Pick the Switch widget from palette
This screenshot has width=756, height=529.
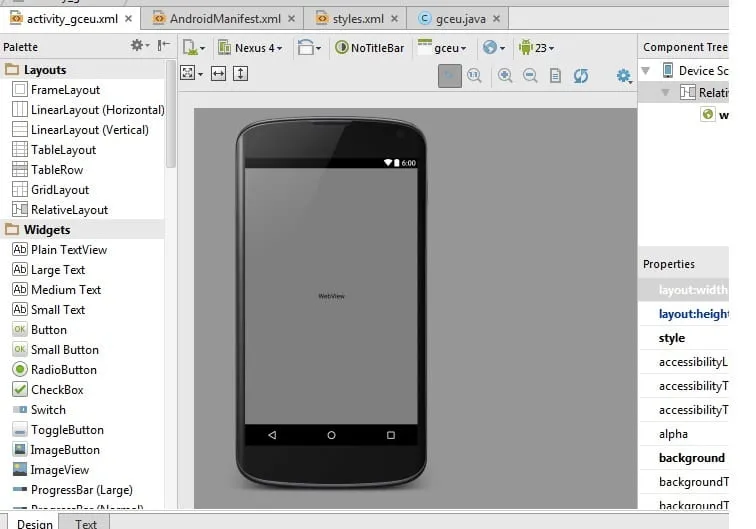point(48,410)
